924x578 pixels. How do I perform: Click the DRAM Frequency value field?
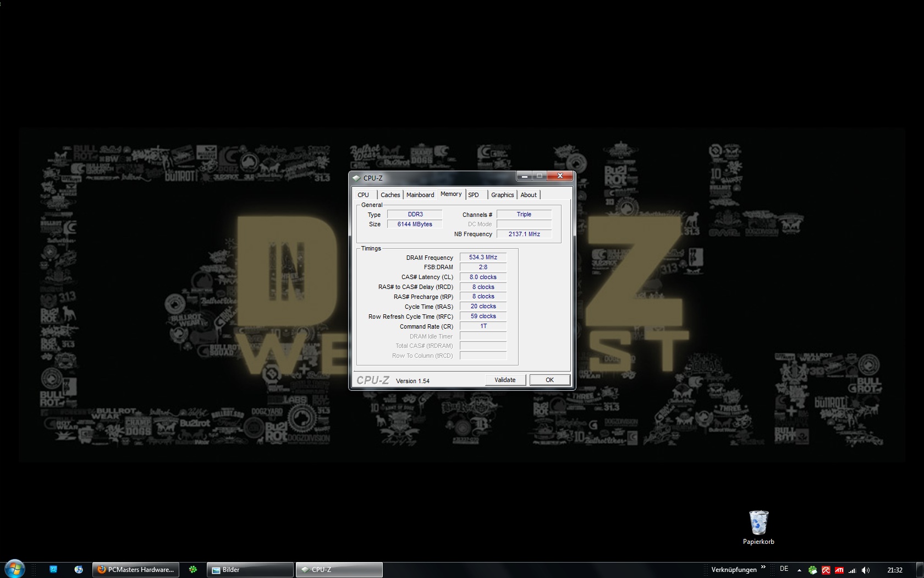tap(483, 257)
